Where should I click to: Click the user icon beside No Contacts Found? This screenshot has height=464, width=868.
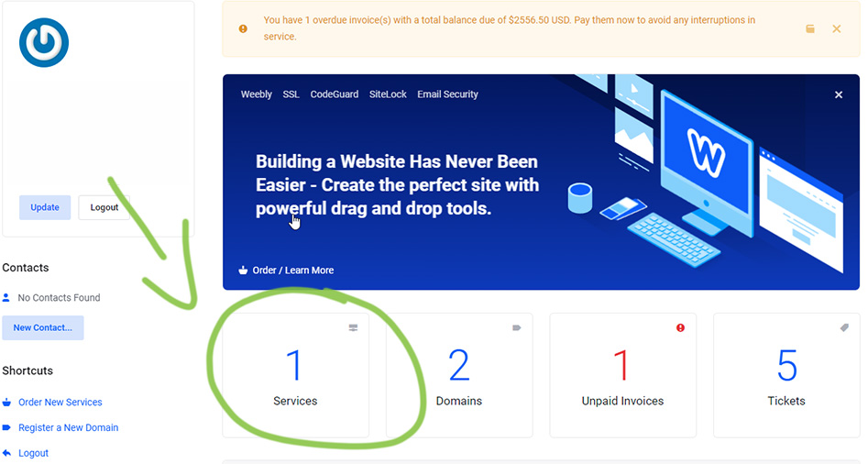(6, 297)
